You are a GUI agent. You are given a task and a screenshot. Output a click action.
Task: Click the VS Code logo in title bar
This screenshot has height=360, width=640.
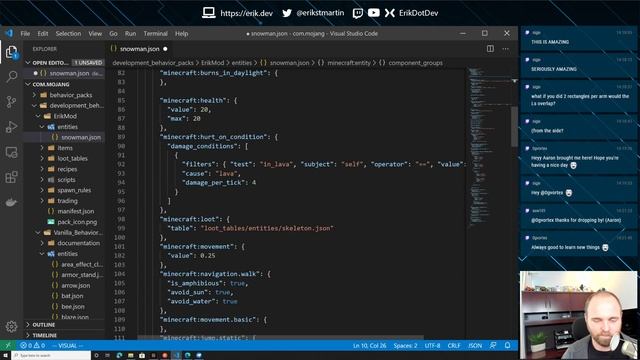pos(9,33)
